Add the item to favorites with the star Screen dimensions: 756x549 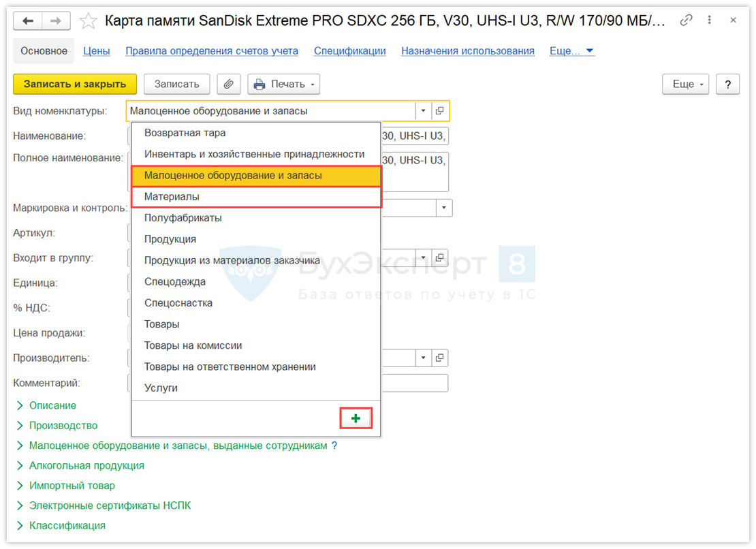point(89,20)
